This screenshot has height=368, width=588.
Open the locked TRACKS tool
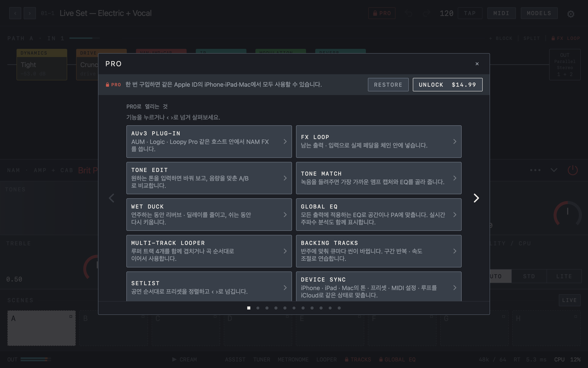point(358,359)
